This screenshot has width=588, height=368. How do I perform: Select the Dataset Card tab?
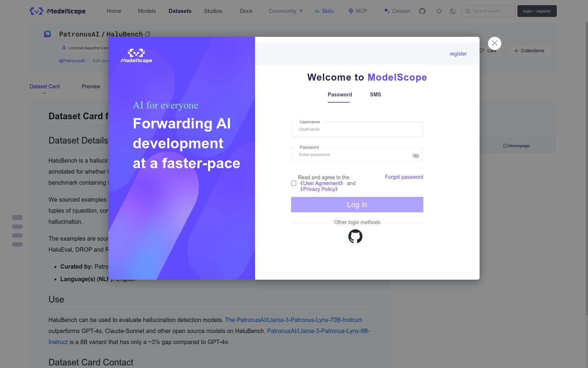point(44,86)
